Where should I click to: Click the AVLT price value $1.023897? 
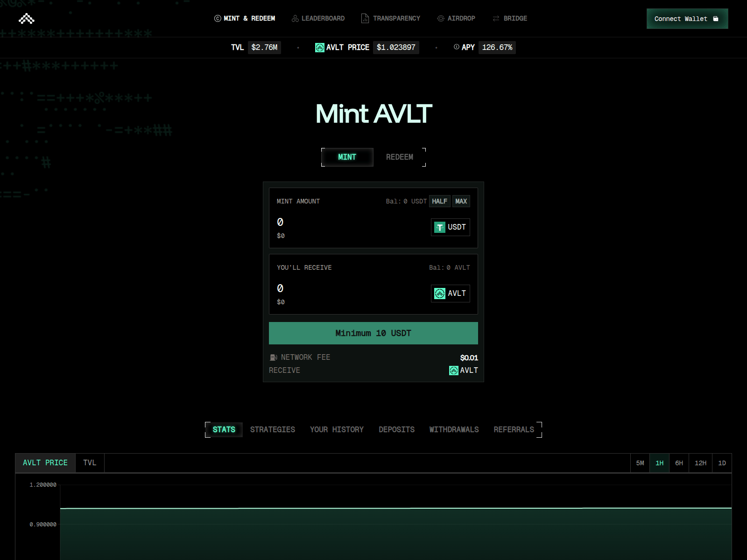[x=396, y=48]
